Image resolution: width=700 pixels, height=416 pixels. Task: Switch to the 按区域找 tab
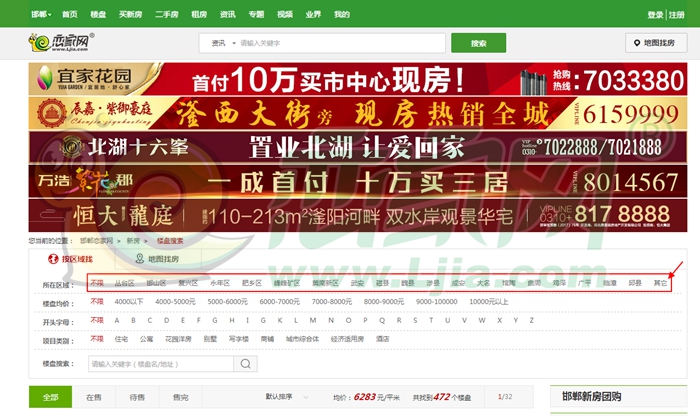click(71, 259)
